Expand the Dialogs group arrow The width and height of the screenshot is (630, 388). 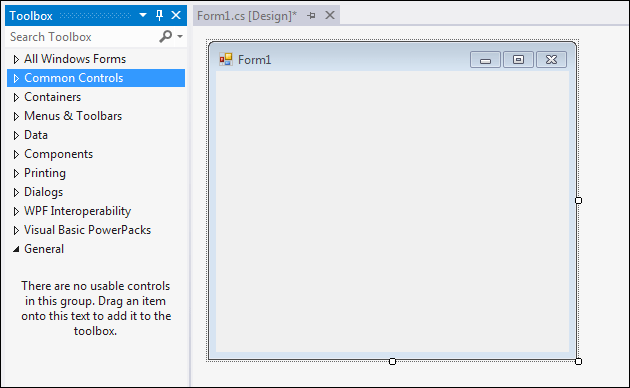click(16, 192)
